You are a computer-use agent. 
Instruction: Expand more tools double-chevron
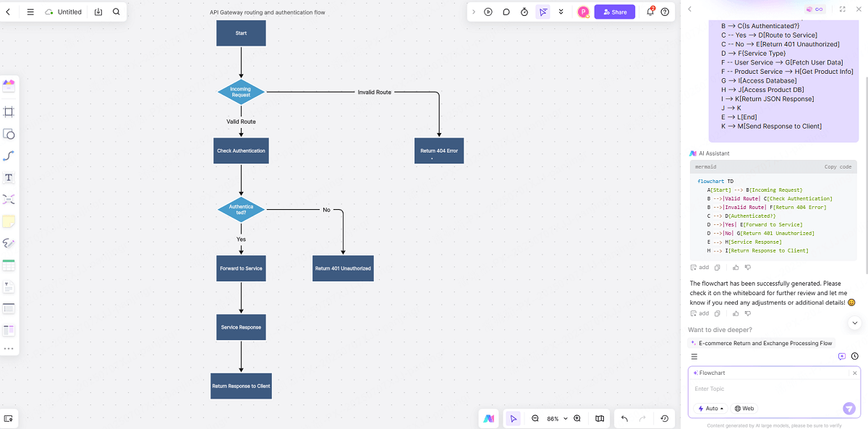pos(561,12)
